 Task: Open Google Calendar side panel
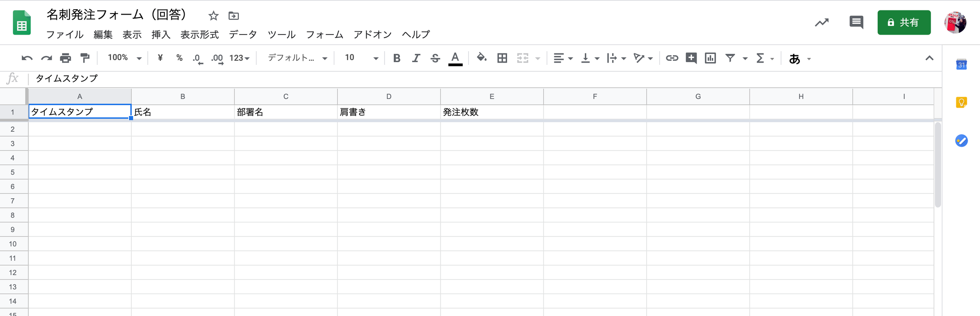pos(961,65)
